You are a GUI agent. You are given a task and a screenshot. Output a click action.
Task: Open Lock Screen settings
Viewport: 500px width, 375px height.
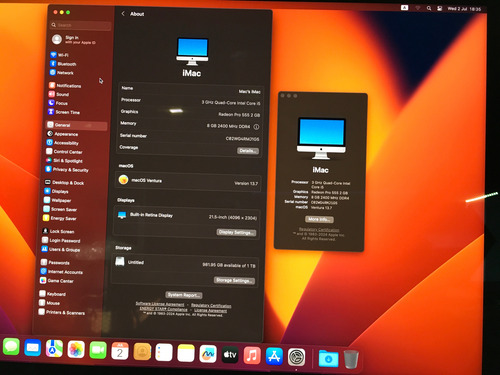point(58,231)
